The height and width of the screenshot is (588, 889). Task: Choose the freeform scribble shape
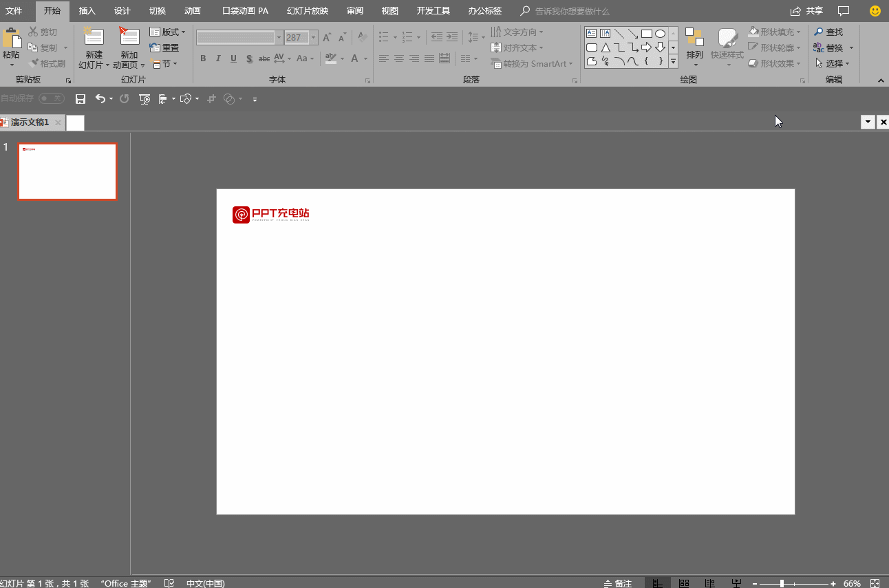click(605, 61)
